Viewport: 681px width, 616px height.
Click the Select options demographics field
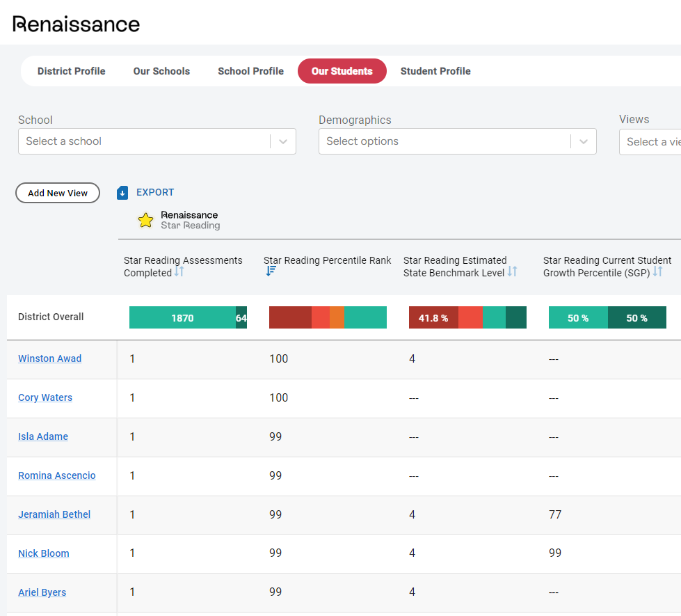(x=457, y=141)
